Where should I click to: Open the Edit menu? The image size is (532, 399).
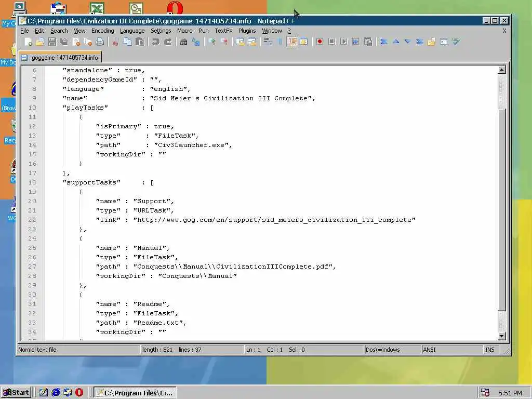tap(39, 31)
